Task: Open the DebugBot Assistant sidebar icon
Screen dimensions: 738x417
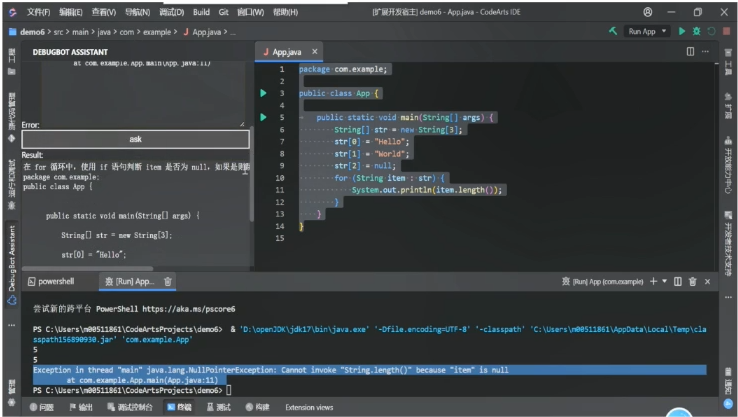Action: (x=12, y=300)
